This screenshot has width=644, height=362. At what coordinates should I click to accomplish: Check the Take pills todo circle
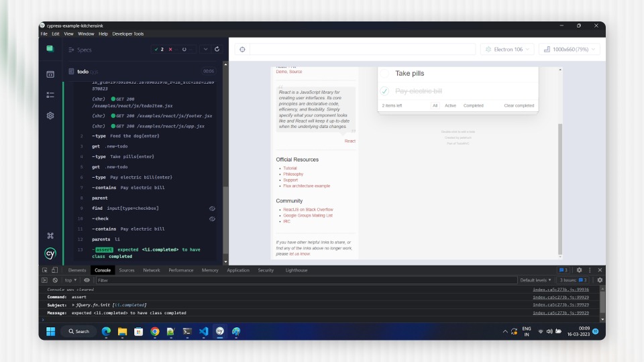pos(384,74)
